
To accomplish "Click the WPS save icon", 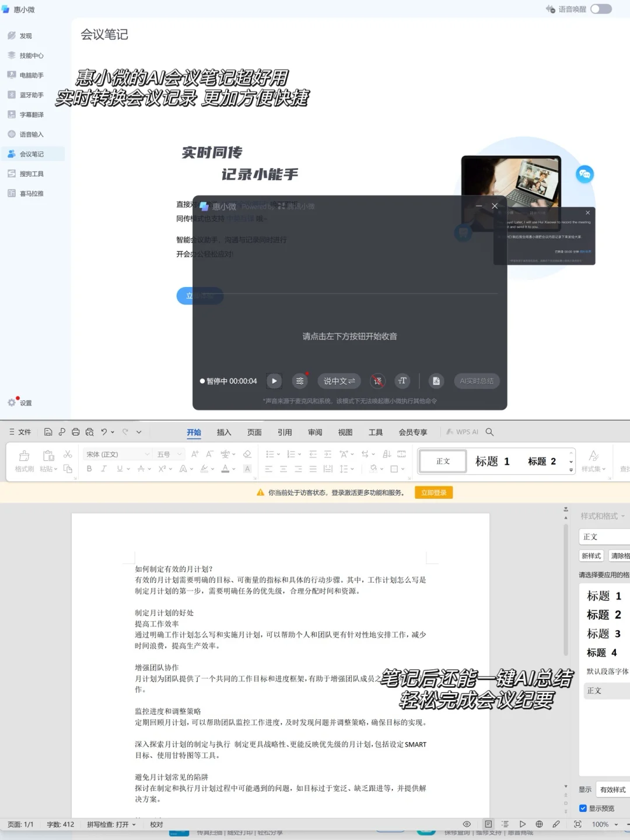I will tap(48, 432).
